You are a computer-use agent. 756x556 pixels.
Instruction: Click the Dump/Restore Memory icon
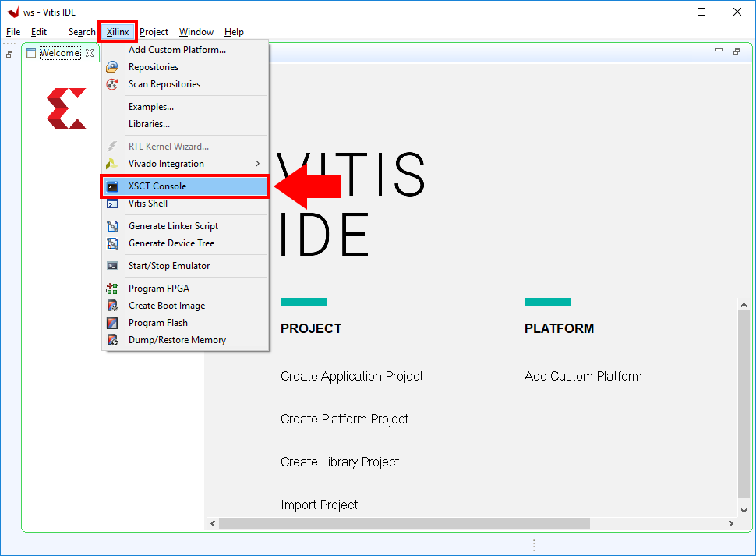112,340
